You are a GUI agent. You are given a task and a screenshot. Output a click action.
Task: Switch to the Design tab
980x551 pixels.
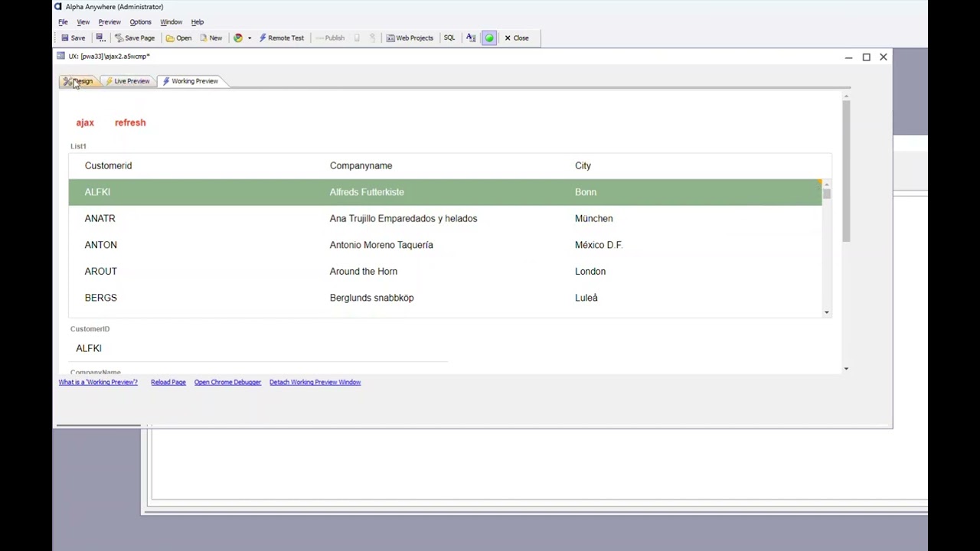coord(79,81)
